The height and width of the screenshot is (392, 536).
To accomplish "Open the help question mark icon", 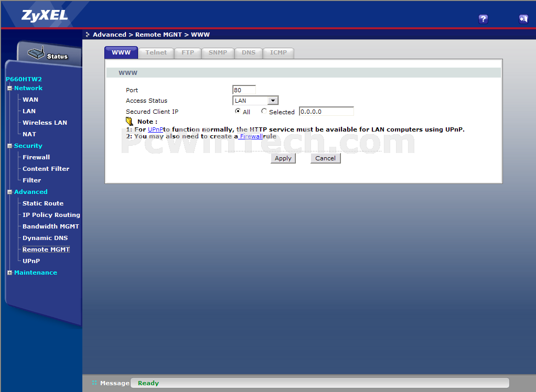I will 483,19.
